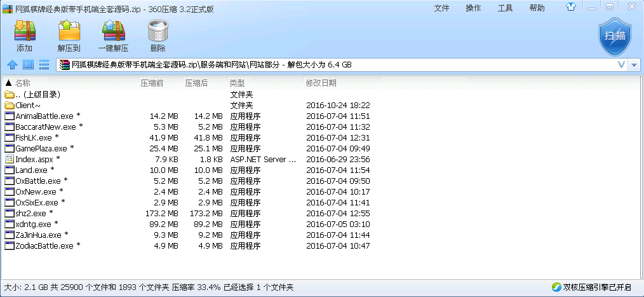Switch to large icon view mode
This screenshot has height=297, width=644.
point(28,64)
